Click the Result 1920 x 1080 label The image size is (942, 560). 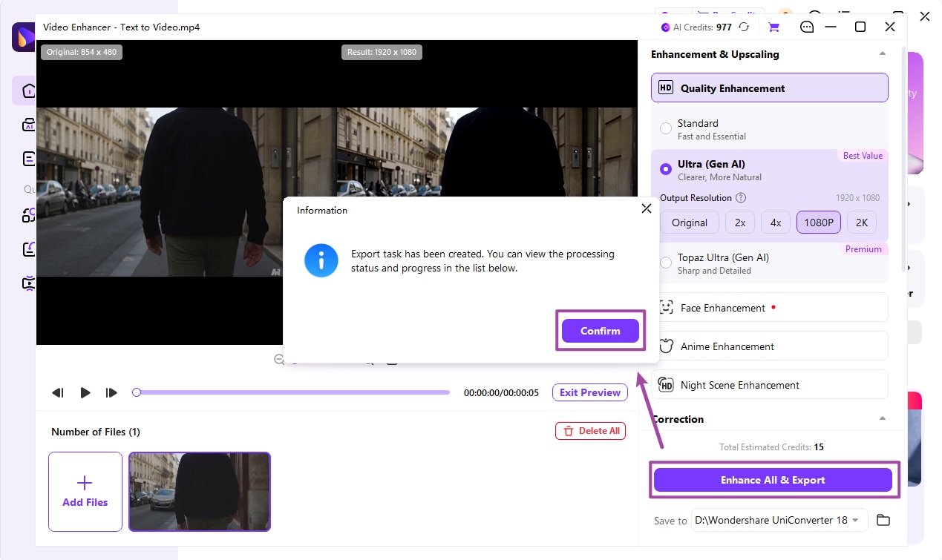[383, 53]
